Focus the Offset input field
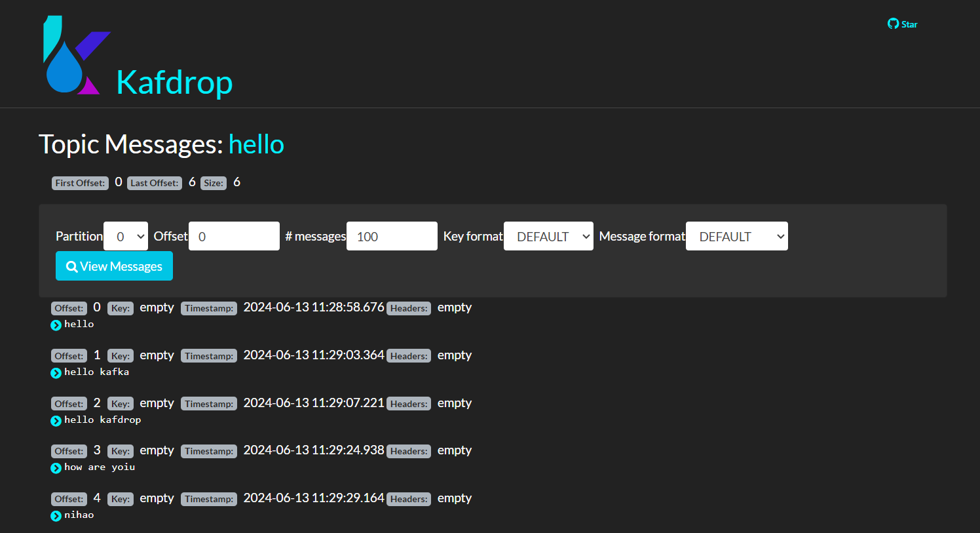Image resolution: width=980 pixels, height=533 pixels. [x=234, y=236]
